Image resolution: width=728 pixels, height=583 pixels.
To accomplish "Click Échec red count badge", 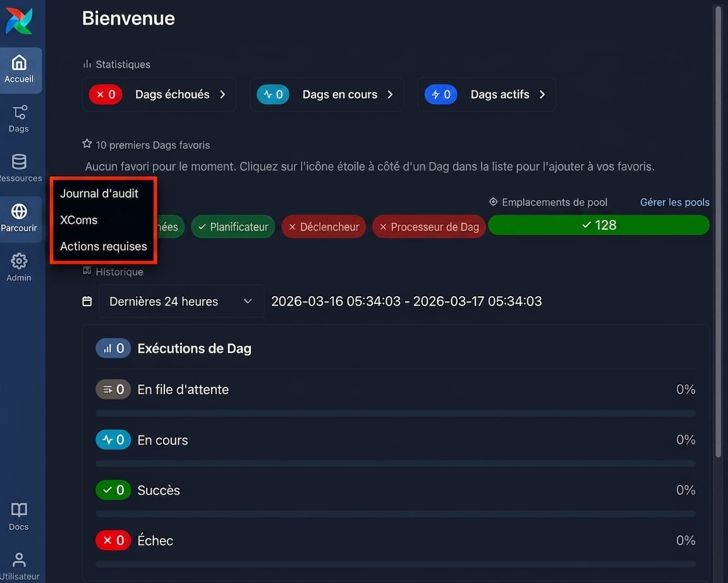I will [113, 540].
